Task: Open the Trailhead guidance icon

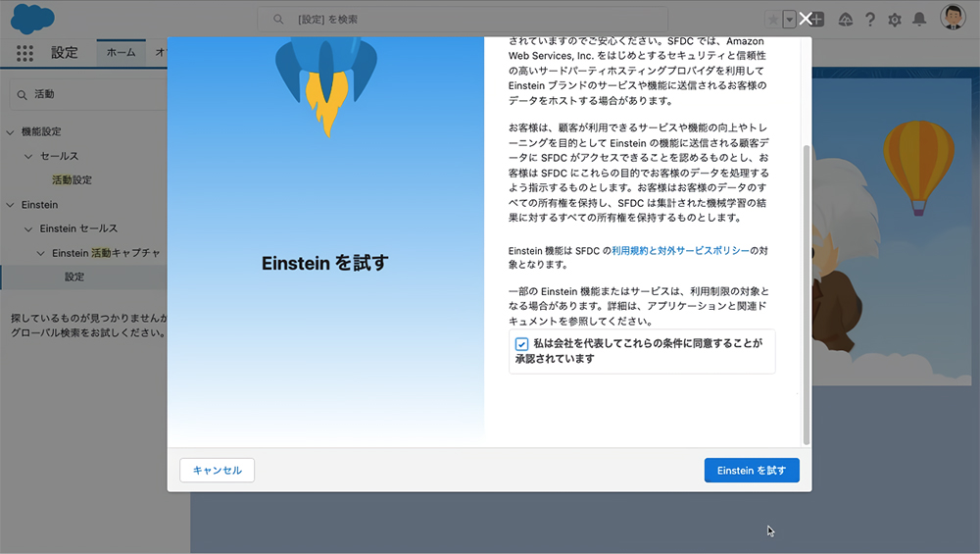Action: coord(845,20)
